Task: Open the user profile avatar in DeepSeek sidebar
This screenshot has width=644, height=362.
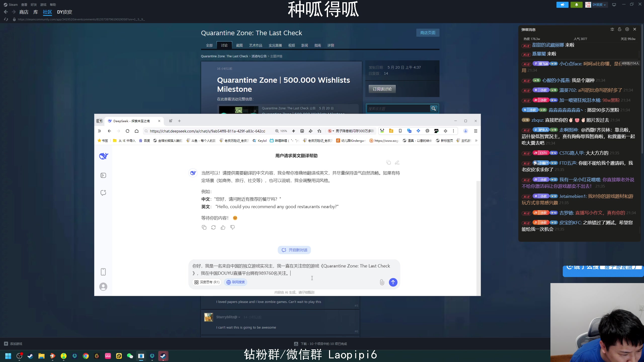Action: [x=103, y=287]
